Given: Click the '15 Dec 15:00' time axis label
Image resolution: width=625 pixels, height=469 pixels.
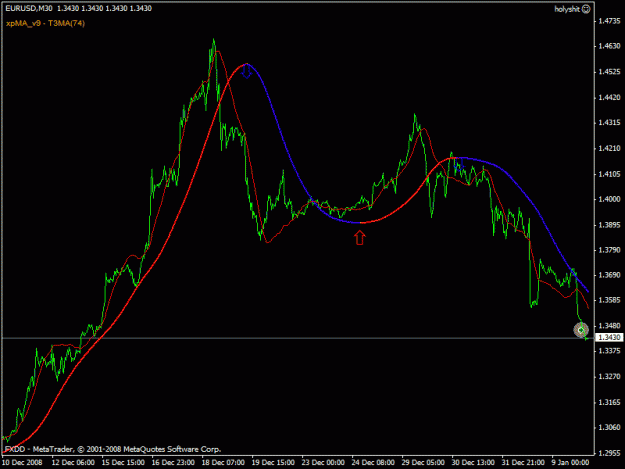Looking at the screenshot, I should [x=123, y=463].
